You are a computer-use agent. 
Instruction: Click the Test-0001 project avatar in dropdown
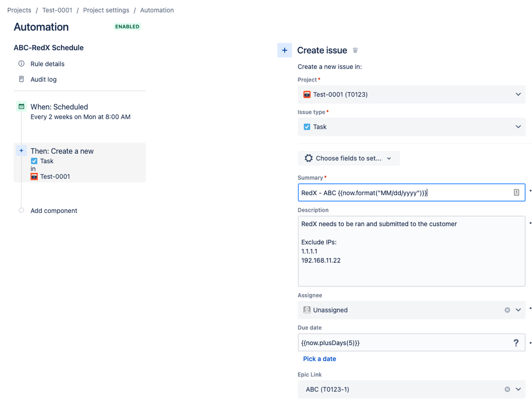(307, 94)
